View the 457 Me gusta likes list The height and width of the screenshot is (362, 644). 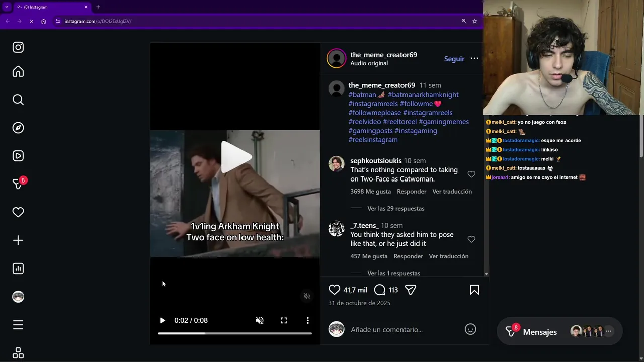[x=369, y=256]
